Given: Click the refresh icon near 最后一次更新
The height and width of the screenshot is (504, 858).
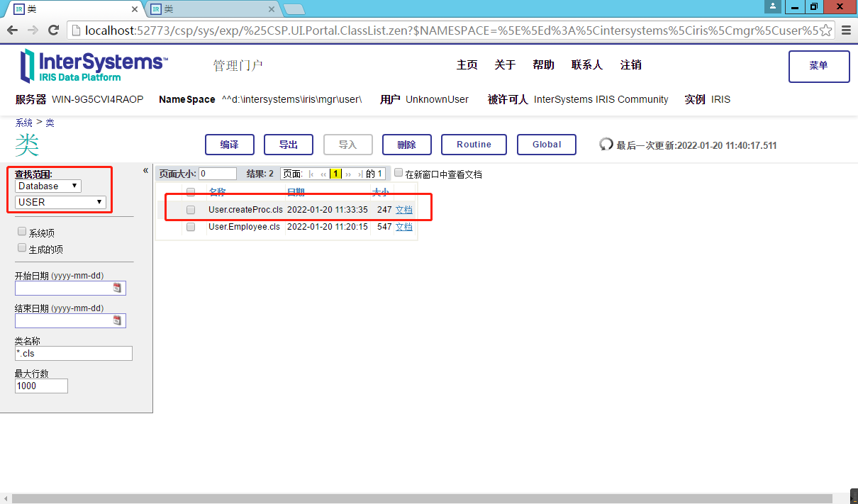Looking at the screenshot, I should point(606,145).
